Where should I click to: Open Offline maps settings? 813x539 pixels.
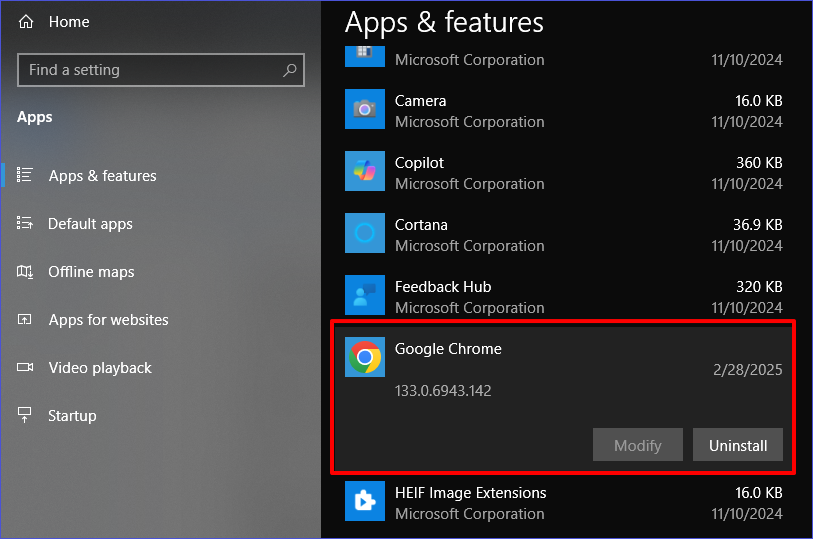91,272
